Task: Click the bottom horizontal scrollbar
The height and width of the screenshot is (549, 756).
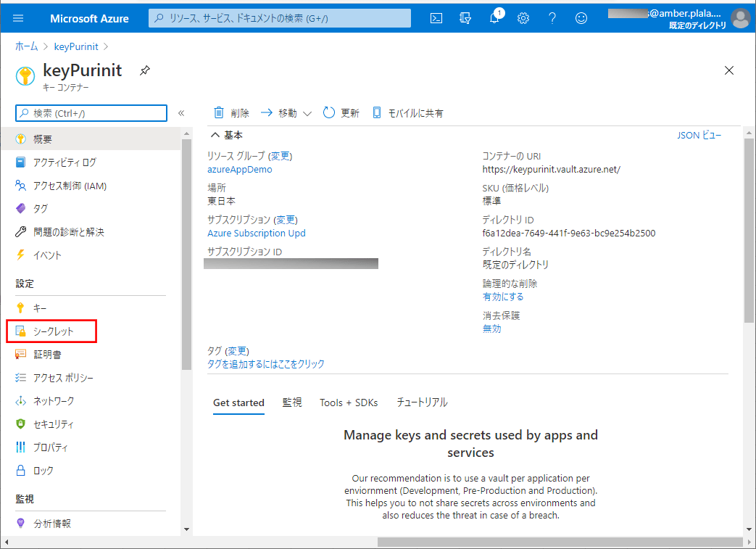Action: pyautogui.click(x=560, y=542)
